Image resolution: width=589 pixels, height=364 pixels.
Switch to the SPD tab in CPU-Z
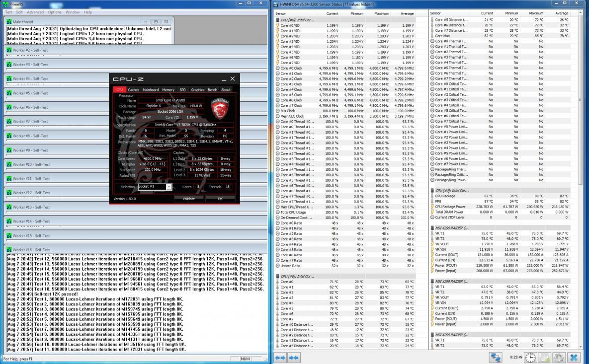click(x=182, y=90)
